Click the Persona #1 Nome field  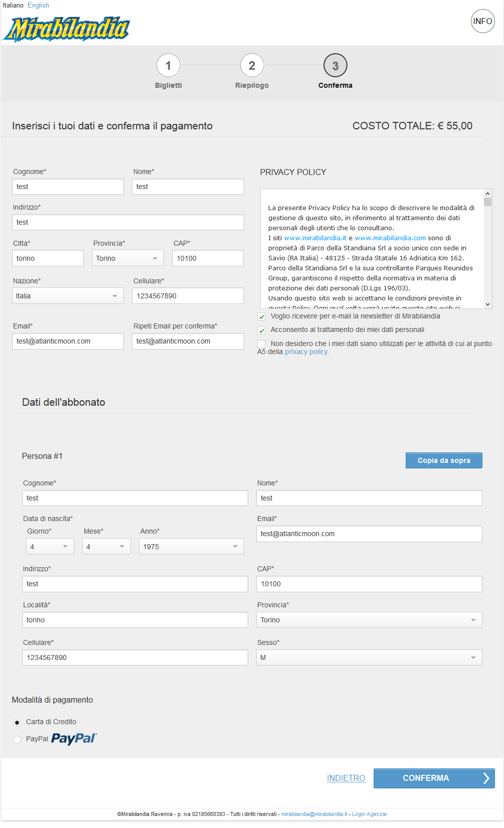point(369,498)
